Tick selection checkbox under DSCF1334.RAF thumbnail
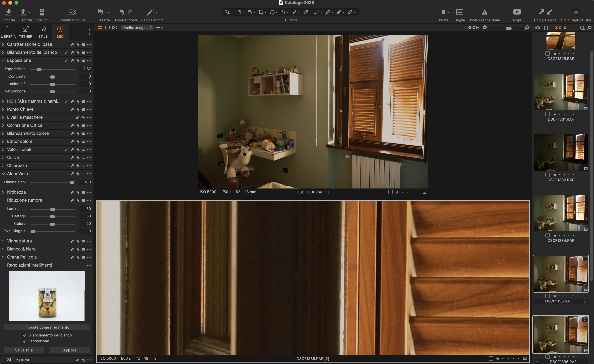Image resolution: width=594 pixels, height=364 pixels. 547,235
